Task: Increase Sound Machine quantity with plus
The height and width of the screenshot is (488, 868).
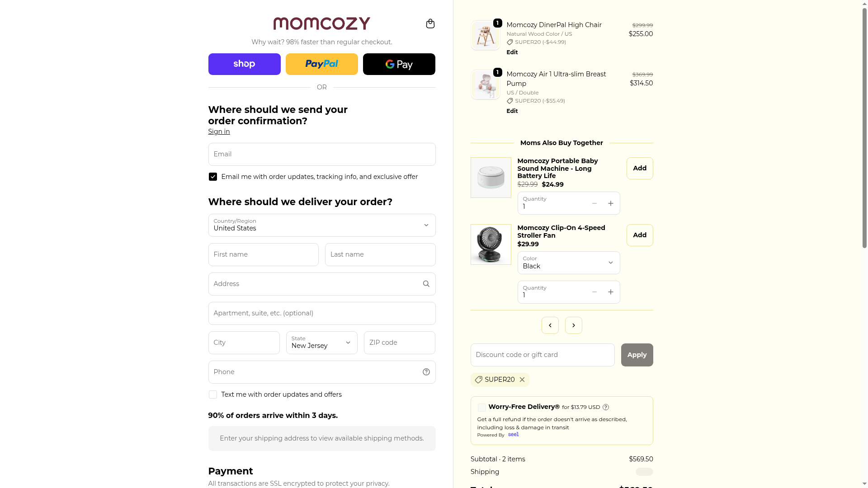Action: pos(610,203)
